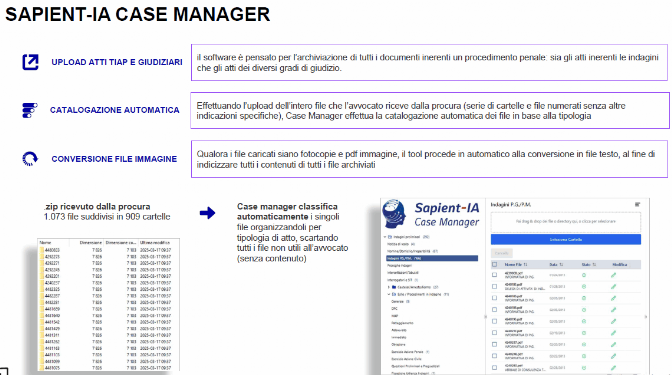Viewport: 672px width, 375px height.
Task: Check the third file row checkbox
Action: (x=495, y=298)
